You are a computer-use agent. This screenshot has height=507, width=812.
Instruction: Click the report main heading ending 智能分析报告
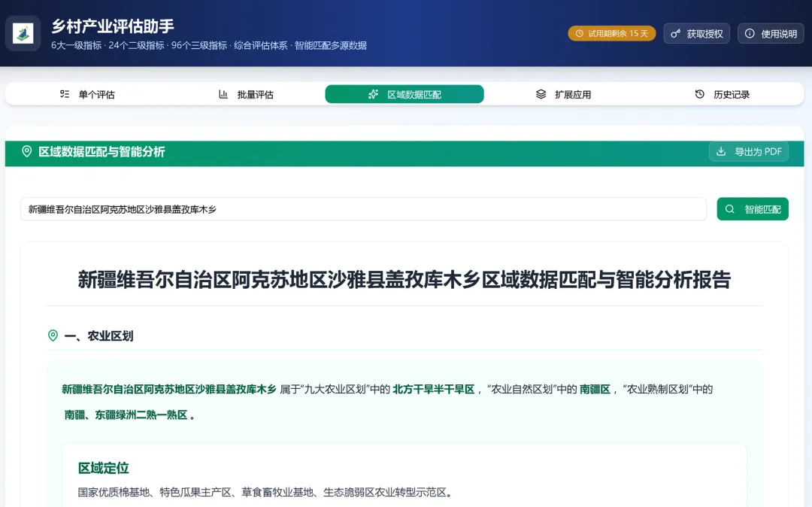(x=404, y=280)
